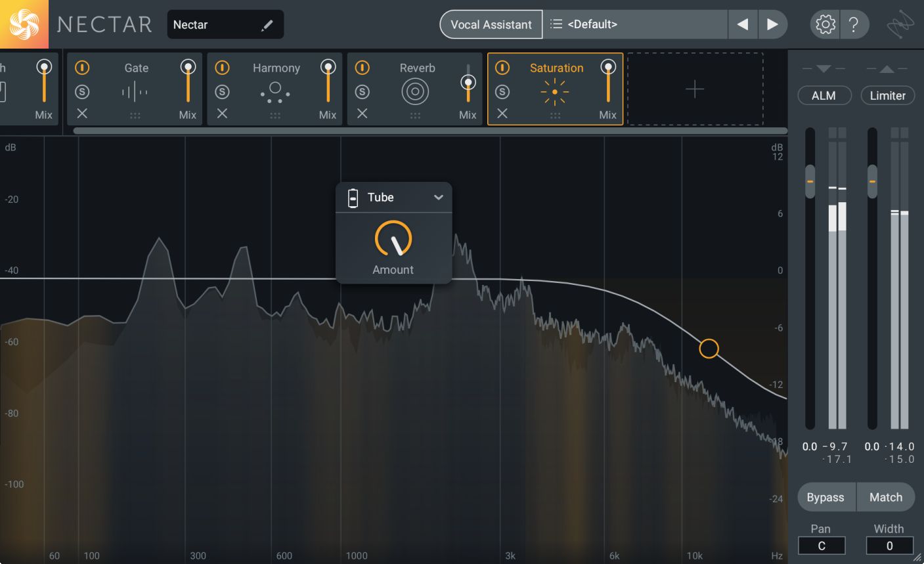Select the Saturation module label
The height and width of the screenshot is (564, 924).
coord(556,68)
